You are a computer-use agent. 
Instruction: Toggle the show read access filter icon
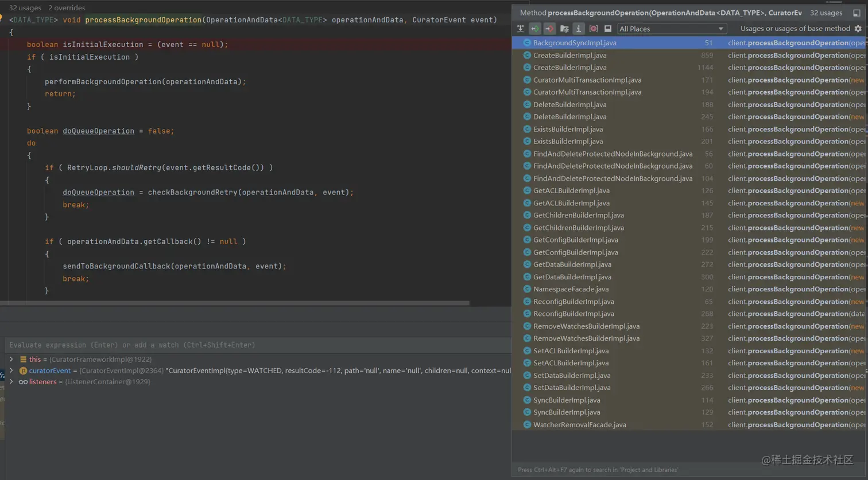[x=535, y=29]
